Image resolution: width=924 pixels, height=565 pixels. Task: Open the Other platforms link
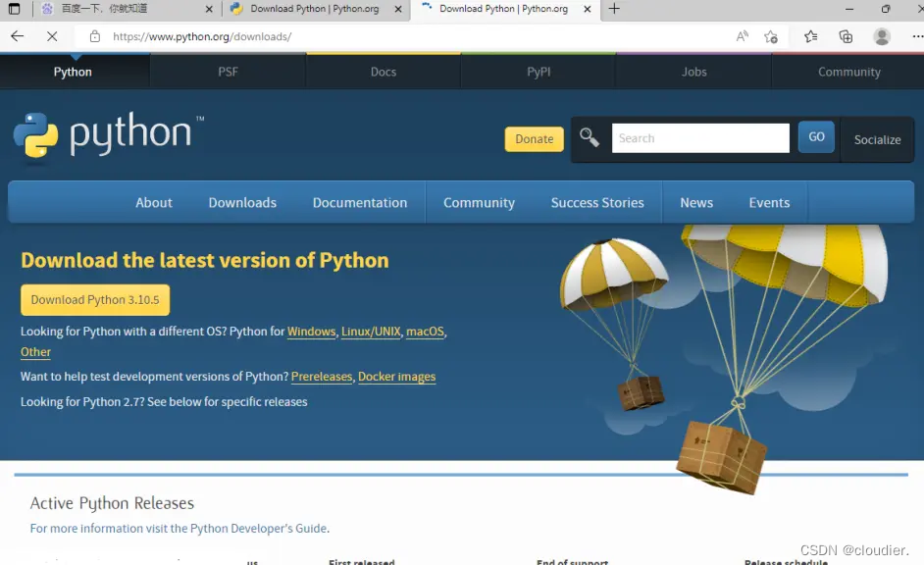35,352
